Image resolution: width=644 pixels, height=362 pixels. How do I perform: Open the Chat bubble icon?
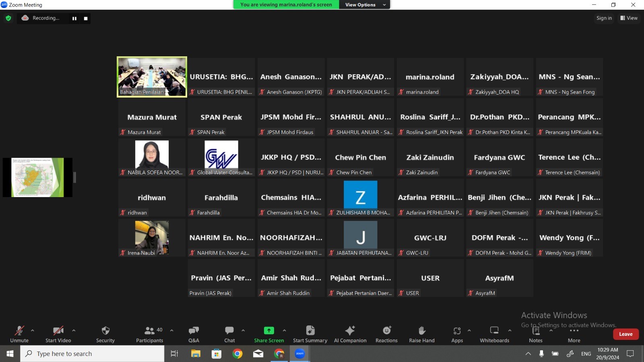pyautogui.click(x=229, y=331)
